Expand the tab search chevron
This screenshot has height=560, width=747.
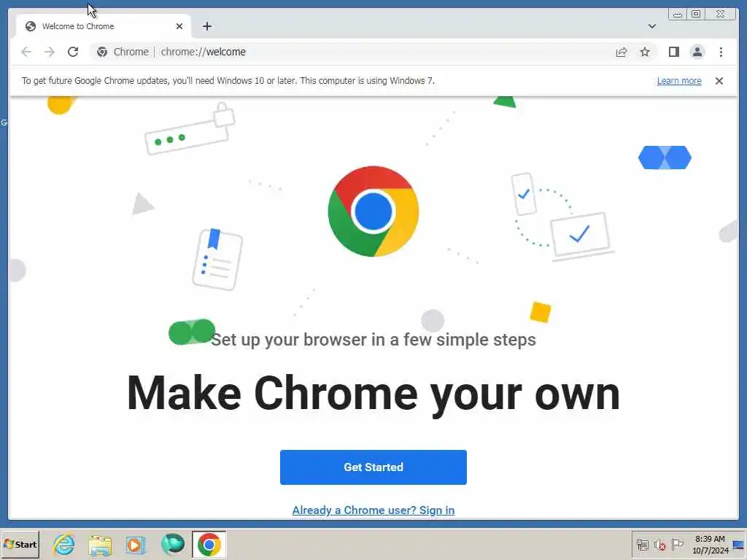tap(651, 26)
